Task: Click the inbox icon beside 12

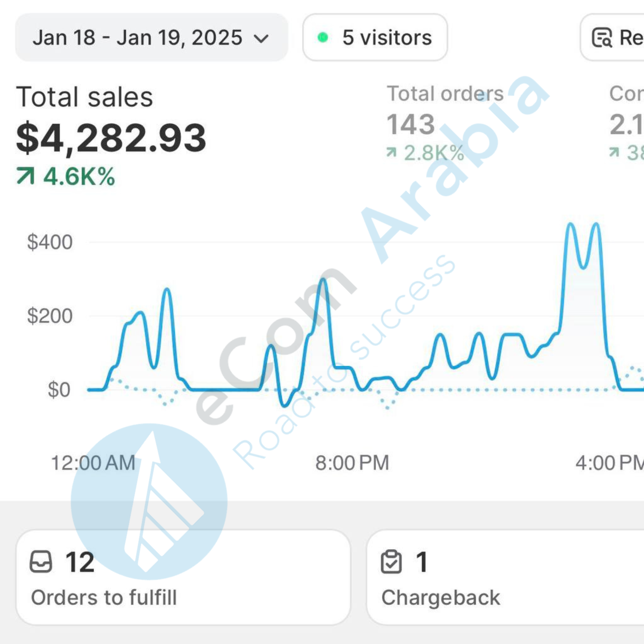Action: point(41,561)
